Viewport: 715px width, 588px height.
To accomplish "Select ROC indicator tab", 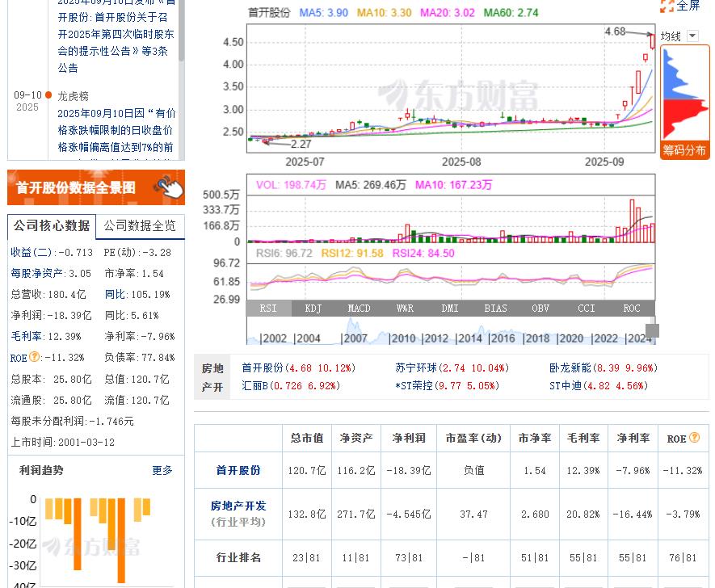I will pyautogui.click(x=632, y=309).
